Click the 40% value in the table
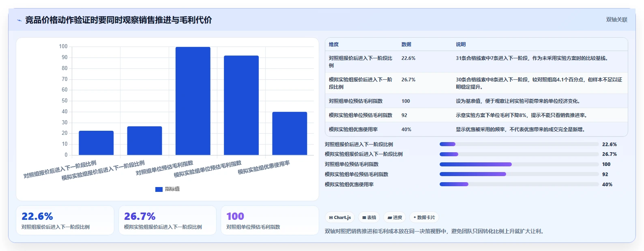This screenshot has height=251, width=644. coord(406,130)
